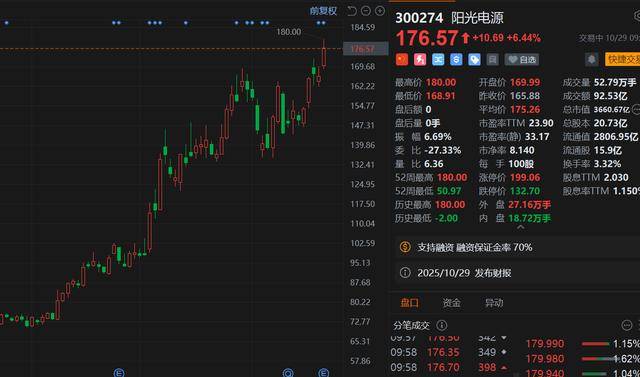Zoom out the chart with minus icon
The height and width of the screenshot is (377, 640).
point(366,11)
